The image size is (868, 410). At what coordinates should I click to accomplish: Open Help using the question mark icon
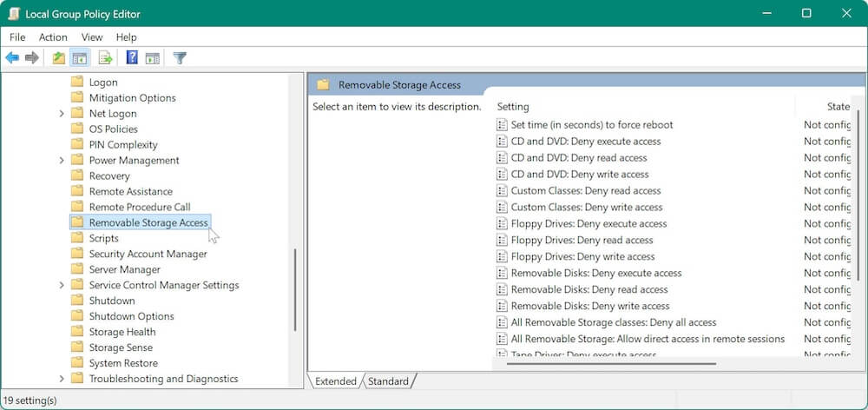(x=132, y=58)
